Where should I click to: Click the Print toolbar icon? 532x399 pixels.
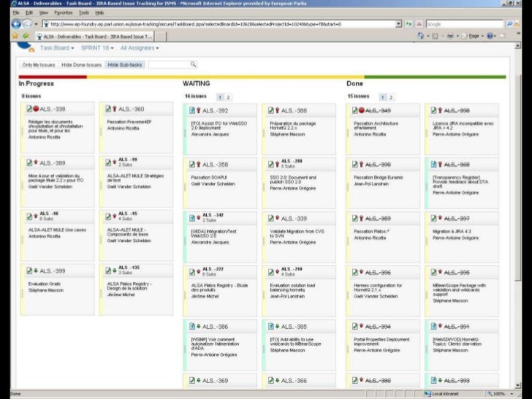coord(450,36)
